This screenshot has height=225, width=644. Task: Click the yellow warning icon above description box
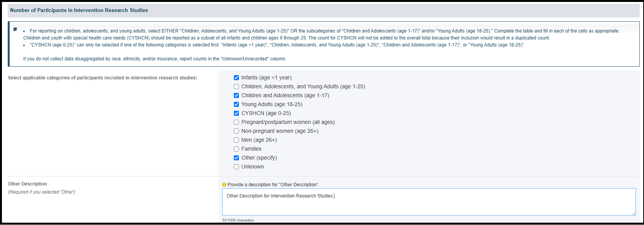[x=224, y=185]
